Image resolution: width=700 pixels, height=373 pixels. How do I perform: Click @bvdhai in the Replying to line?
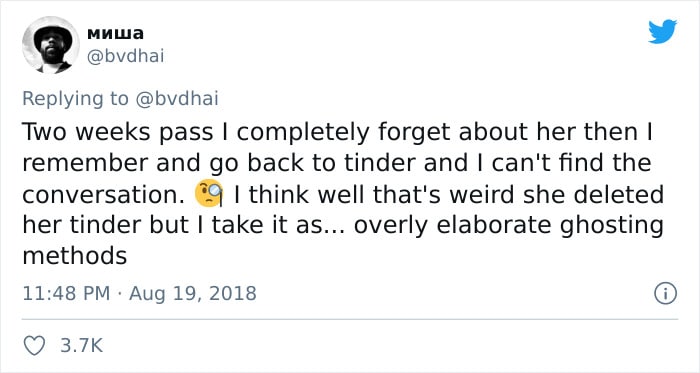coord(177,98)
